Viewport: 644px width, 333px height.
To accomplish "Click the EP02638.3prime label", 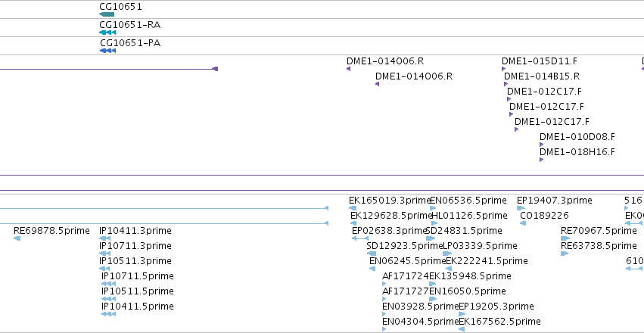I will [390, 231].
